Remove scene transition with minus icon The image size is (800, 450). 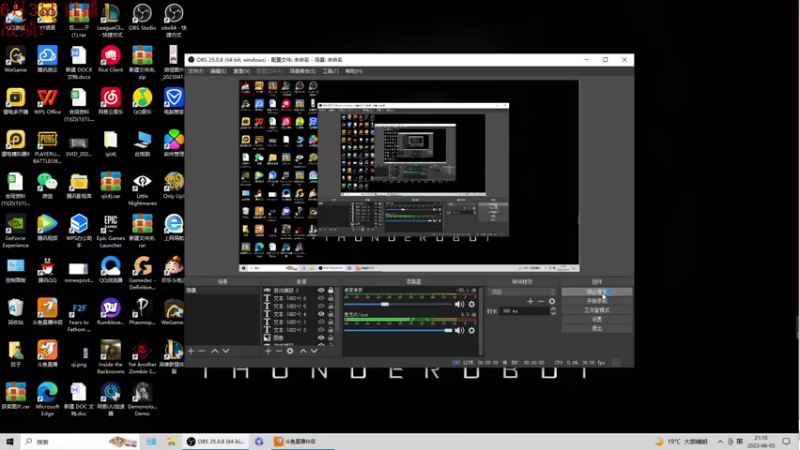(541, 302)
